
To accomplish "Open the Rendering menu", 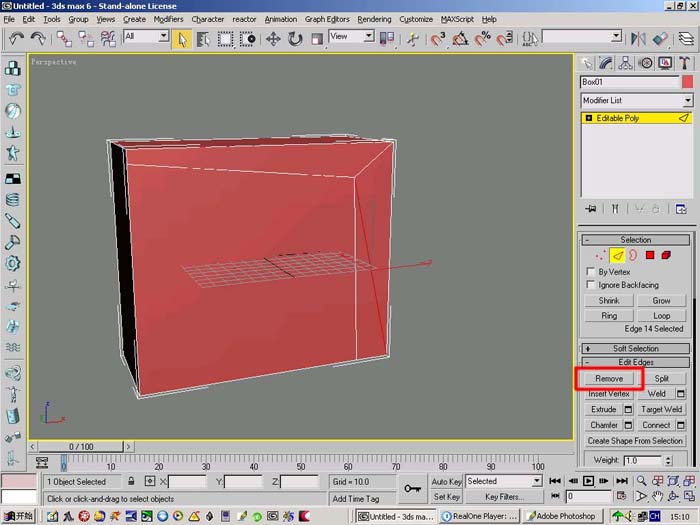I will click(374, 19).
